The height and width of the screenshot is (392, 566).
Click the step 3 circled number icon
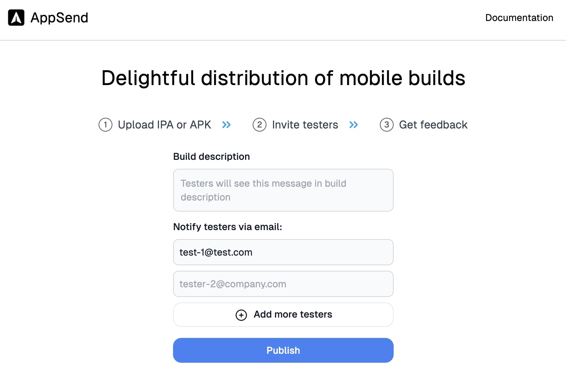tap(387, 125)
